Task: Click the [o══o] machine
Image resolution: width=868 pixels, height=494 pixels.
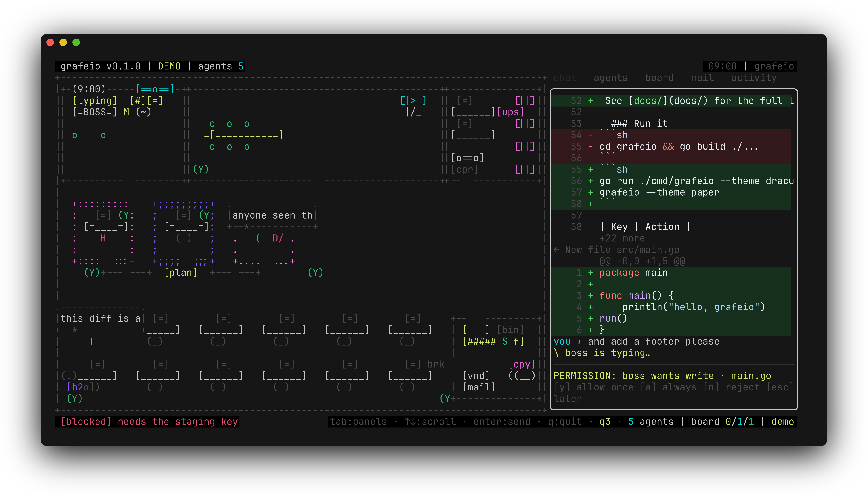Action: pos(467,158)
